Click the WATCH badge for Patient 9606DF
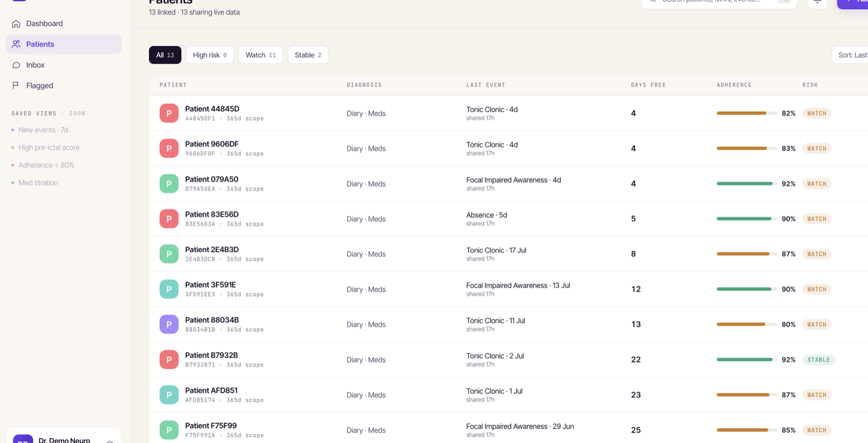The height and width of the screenshot is (443, 868). (x=816, y=149)
